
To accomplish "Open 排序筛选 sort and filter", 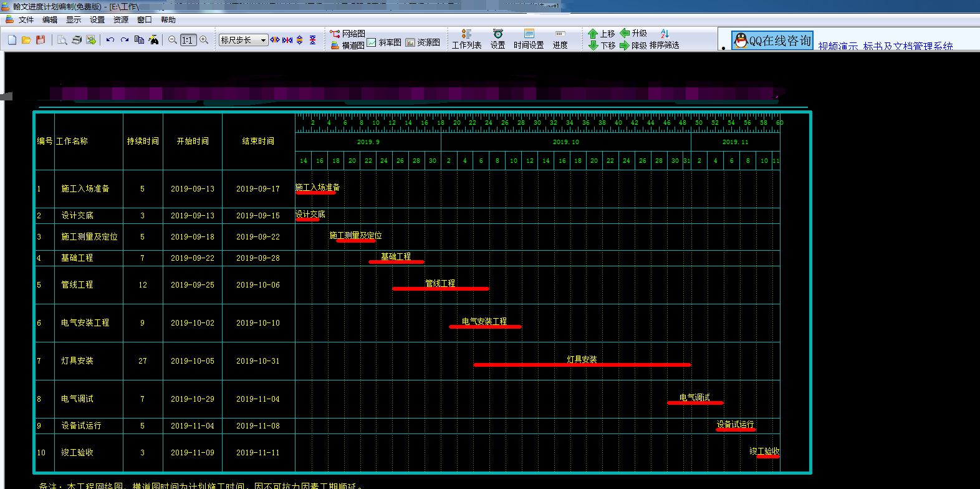I will pos(664,40).
